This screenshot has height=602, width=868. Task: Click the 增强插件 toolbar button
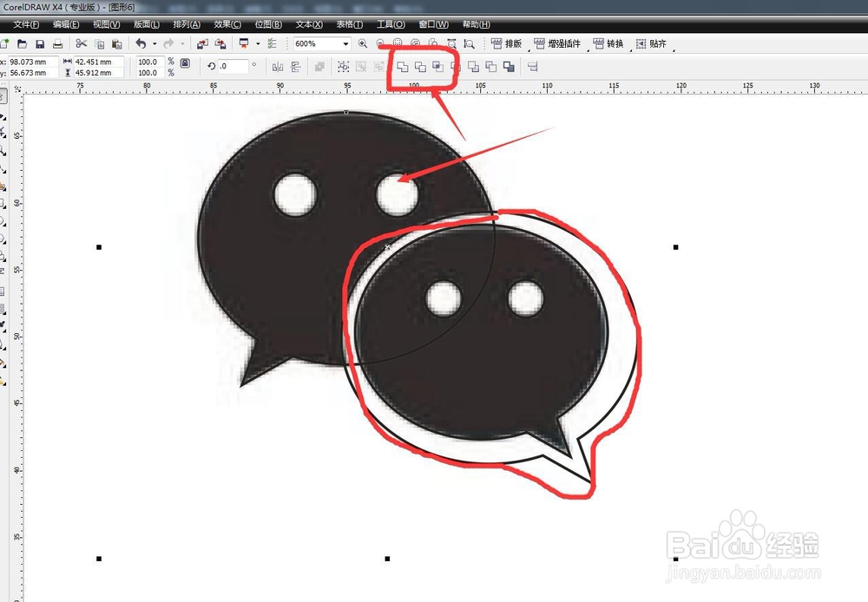[557, 43]
